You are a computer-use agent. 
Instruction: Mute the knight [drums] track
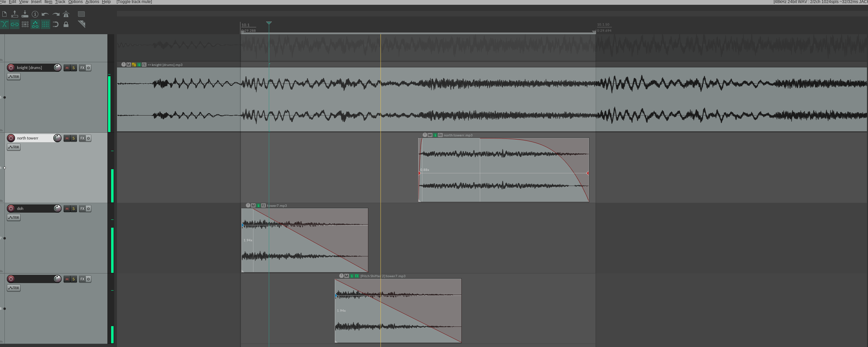point(67,68)
